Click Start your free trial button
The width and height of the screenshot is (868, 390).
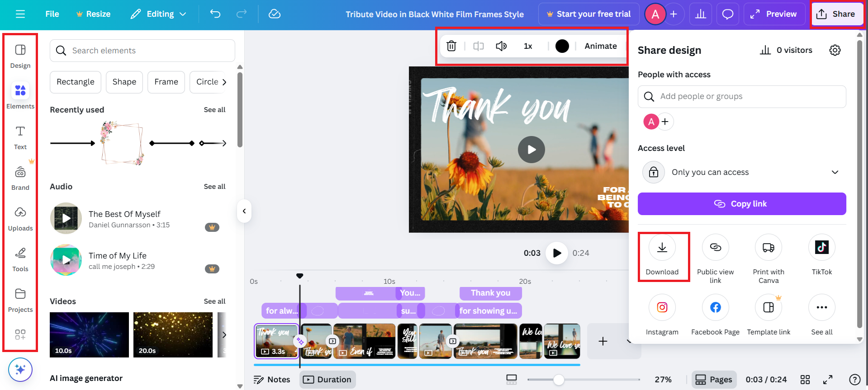tap(588, 14)
